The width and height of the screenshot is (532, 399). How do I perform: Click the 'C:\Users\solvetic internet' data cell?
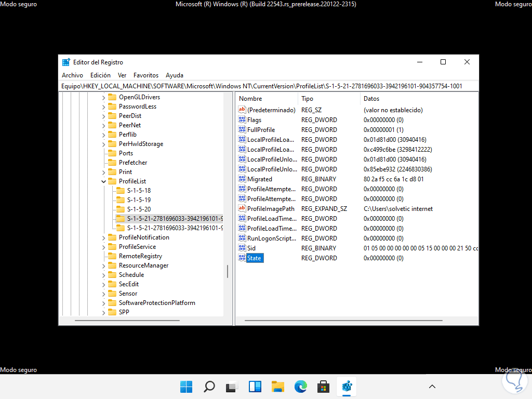(x=398, y=209)
